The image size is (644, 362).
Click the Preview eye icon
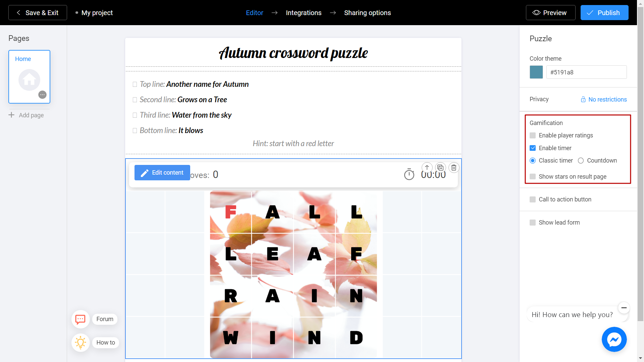click(x=536, y=12)
